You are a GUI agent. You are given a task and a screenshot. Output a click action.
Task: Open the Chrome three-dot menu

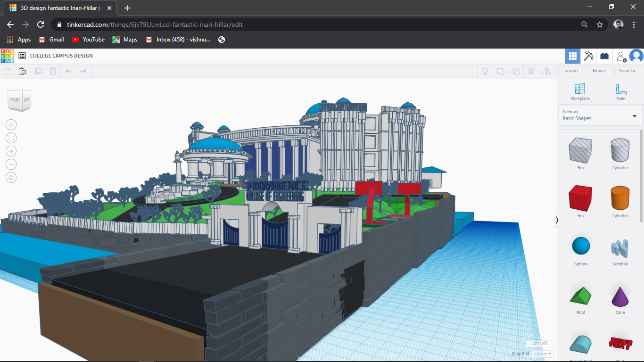[x=634, y=25]
